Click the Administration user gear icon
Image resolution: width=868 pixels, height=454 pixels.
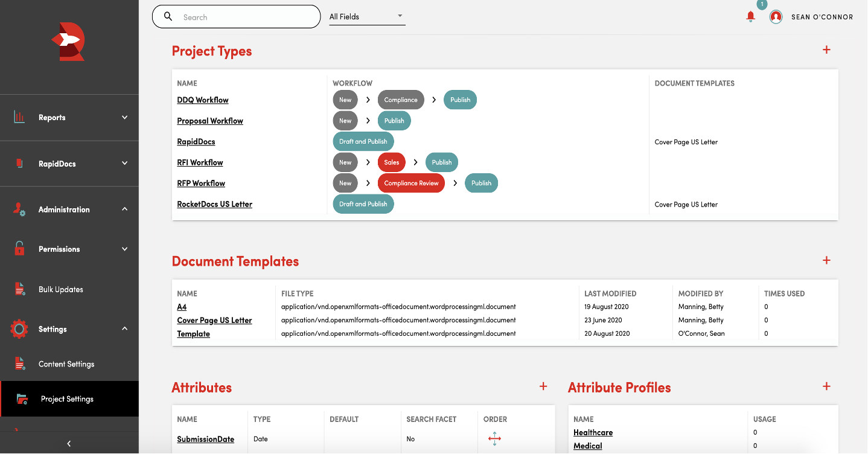pos(19,209)
